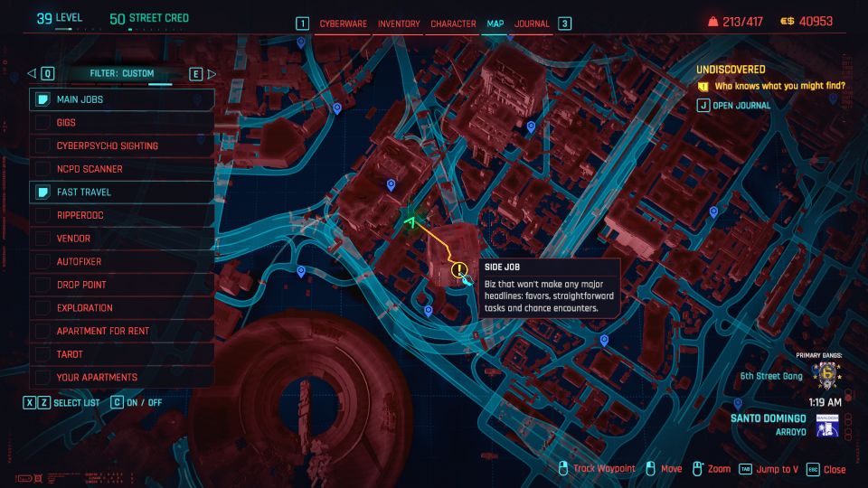
Task: Click the J key icon
Action: coord(703,105)
